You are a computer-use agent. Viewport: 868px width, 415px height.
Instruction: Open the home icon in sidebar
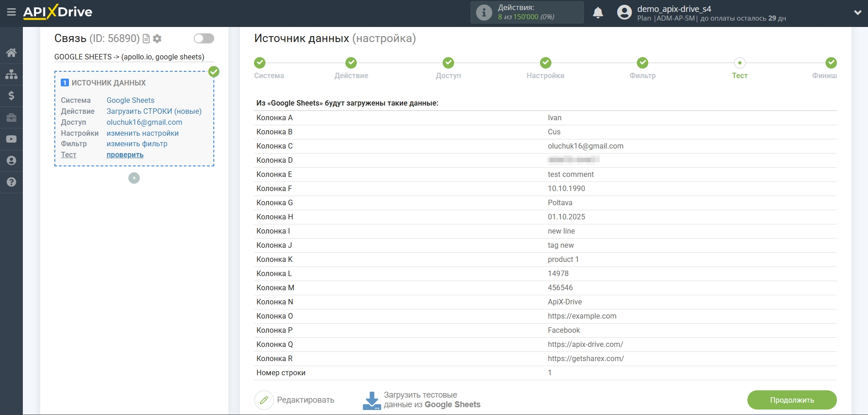[x=11, y=53]
